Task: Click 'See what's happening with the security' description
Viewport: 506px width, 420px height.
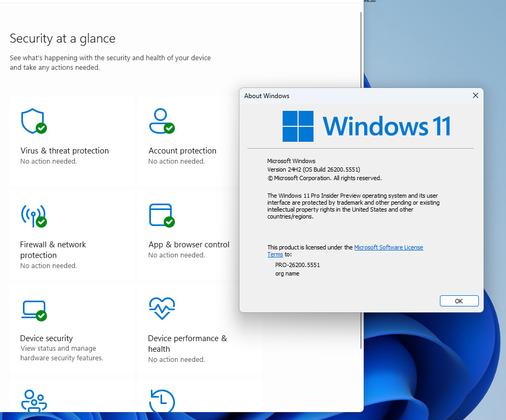Action: [x=110, y=62]
